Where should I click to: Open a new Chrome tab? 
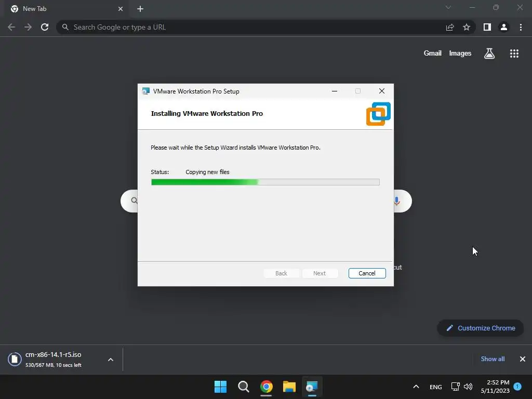[x=140, y=9]
